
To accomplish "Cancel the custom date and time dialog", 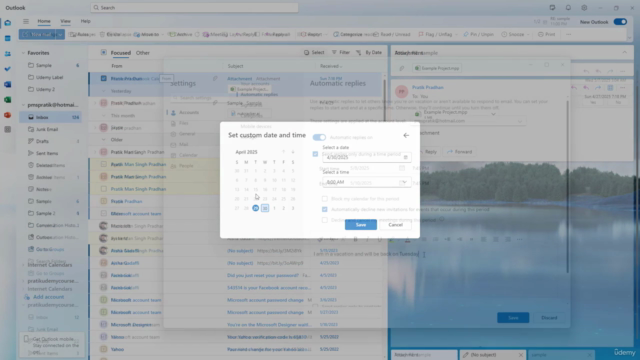I will coord(395,225).
